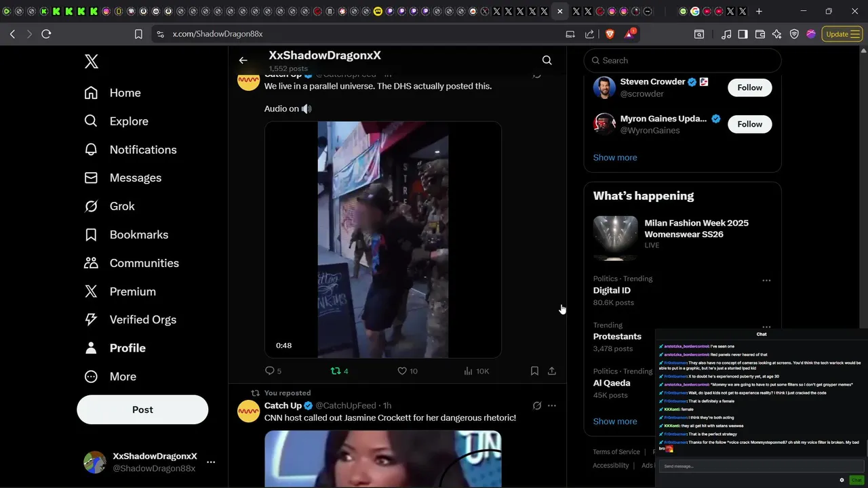Toggle the browser sidebar panel icon
Screen dimensions: 868x488
pos(743,34)
